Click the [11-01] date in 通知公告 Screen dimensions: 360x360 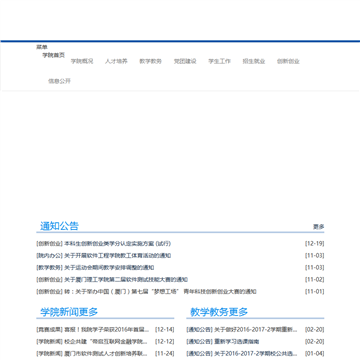tap(314, 292)
